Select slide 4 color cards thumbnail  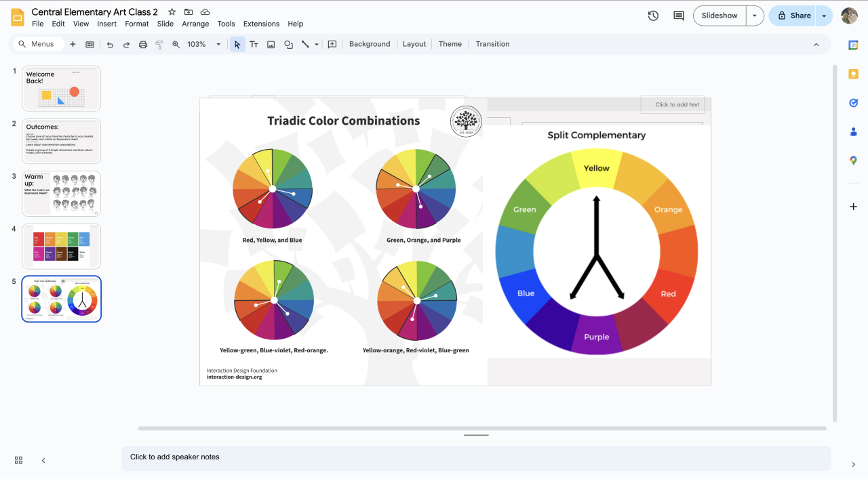coord(61,246)
